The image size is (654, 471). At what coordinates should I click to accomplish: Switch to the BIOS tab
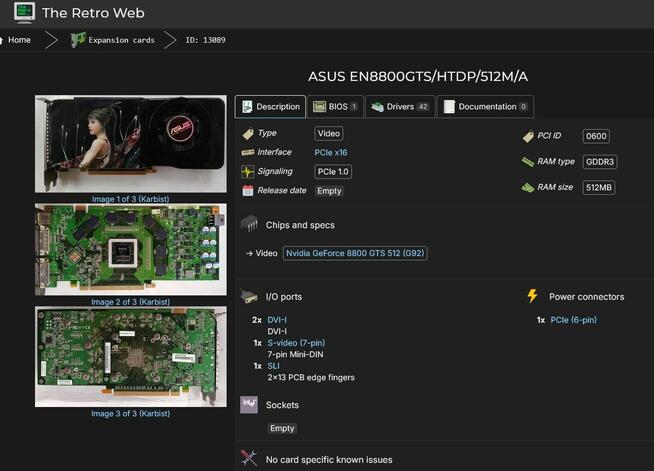pos(335,107)
